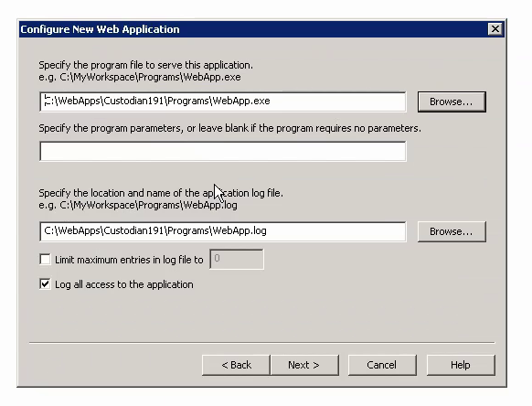This screenshot has width=532, height=406.
Task: Click the 'Log all access to the application' label
Action: tap(123, 284)
